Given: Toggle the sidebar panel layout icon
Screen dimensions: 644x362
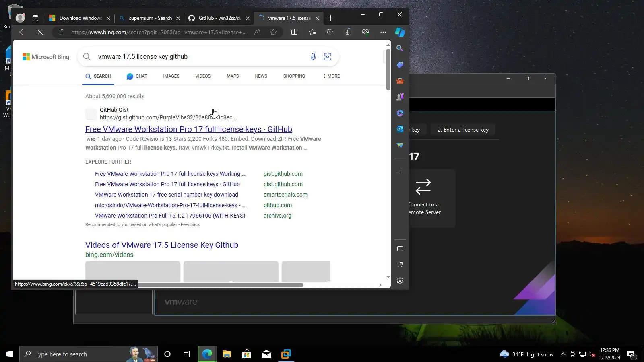Looking at the screenshot, I should [400, 249].
